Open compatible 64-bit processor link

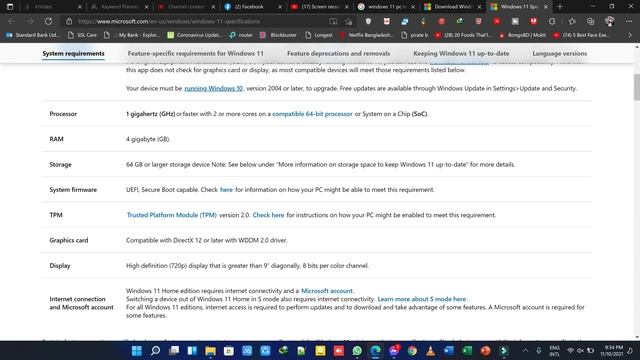pos(312,114)
